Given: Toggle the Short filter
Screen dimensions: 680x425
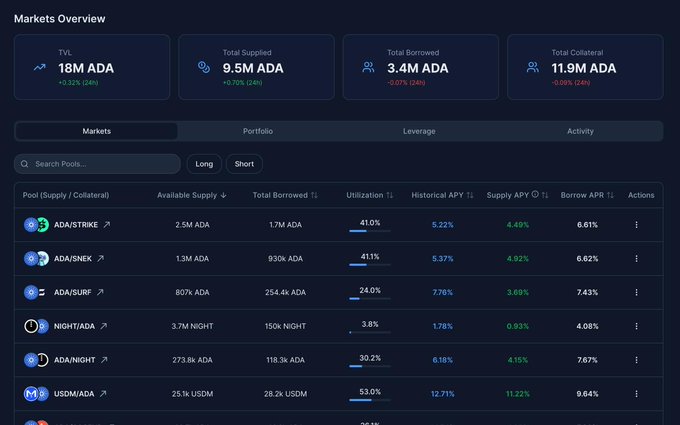Looking at the screenshot, I should click(244, 164).
